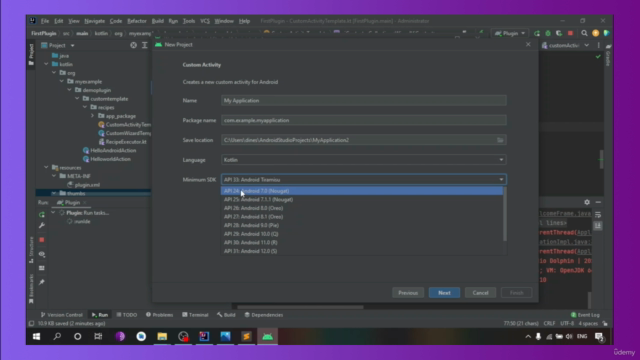
Task: Select API 30: Android 11.0 (R)
Action: tap(362, 242)
